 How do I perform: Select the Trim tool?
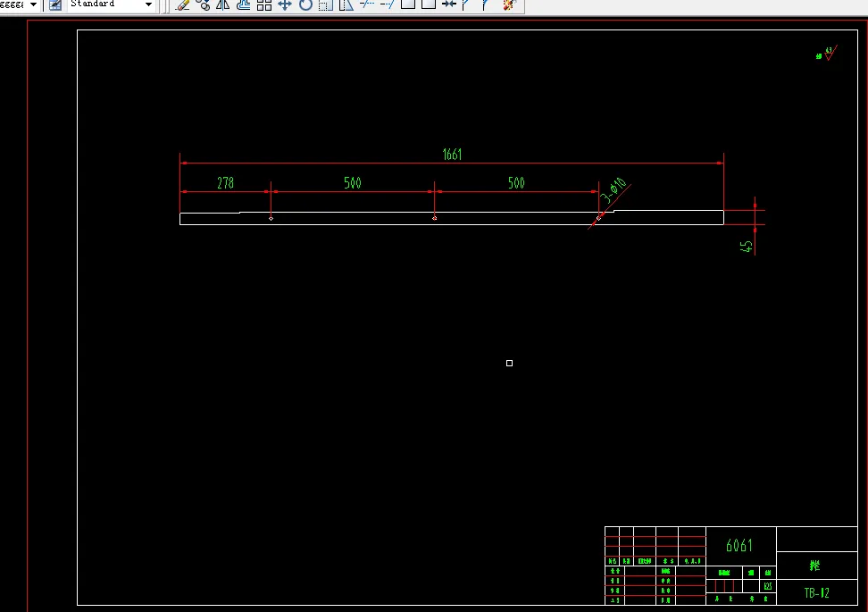pyautogui.click(x=366, y=4)
